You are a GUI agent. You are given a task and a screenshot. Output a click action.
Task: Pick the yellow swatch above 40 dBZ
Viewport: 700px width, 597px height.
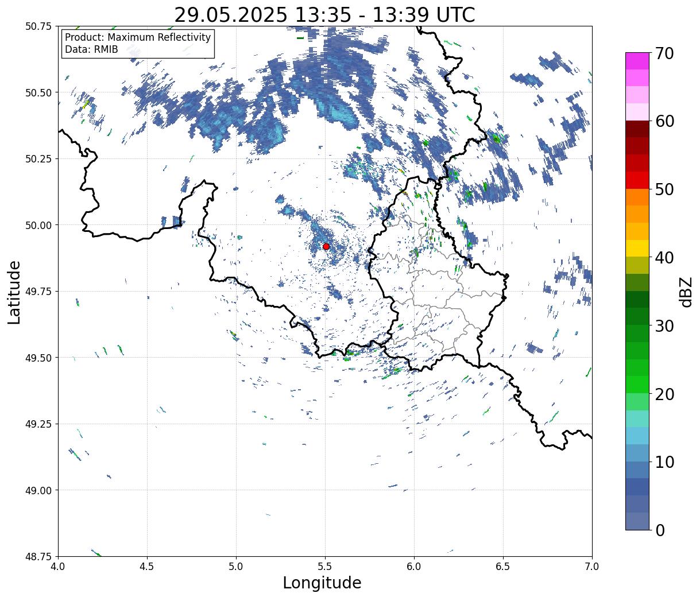tap(637, 248)
